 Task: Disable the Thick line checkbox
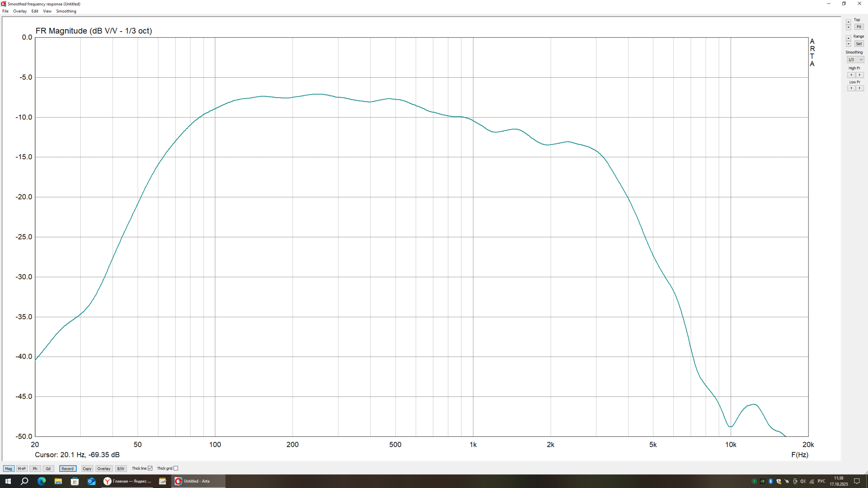(150, 468)
